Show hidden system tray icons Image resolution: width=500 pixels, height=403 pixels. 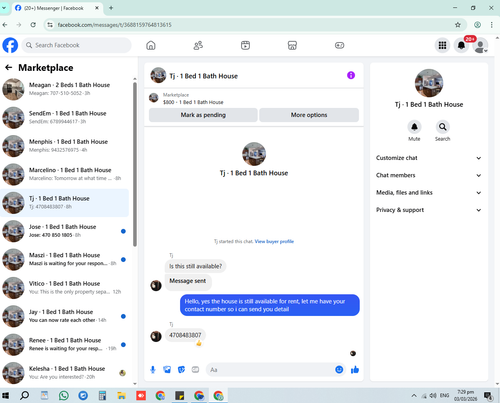[x=414, y=396]
